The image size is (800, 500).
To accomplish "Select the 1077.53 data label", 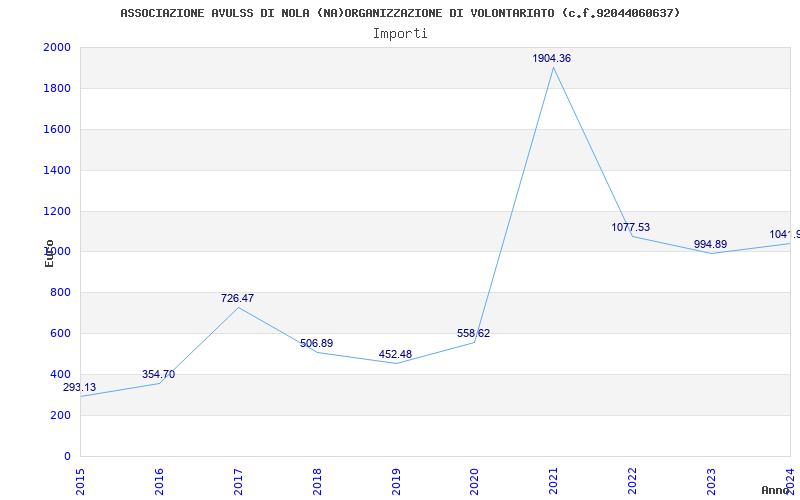I will coord(631,228).
